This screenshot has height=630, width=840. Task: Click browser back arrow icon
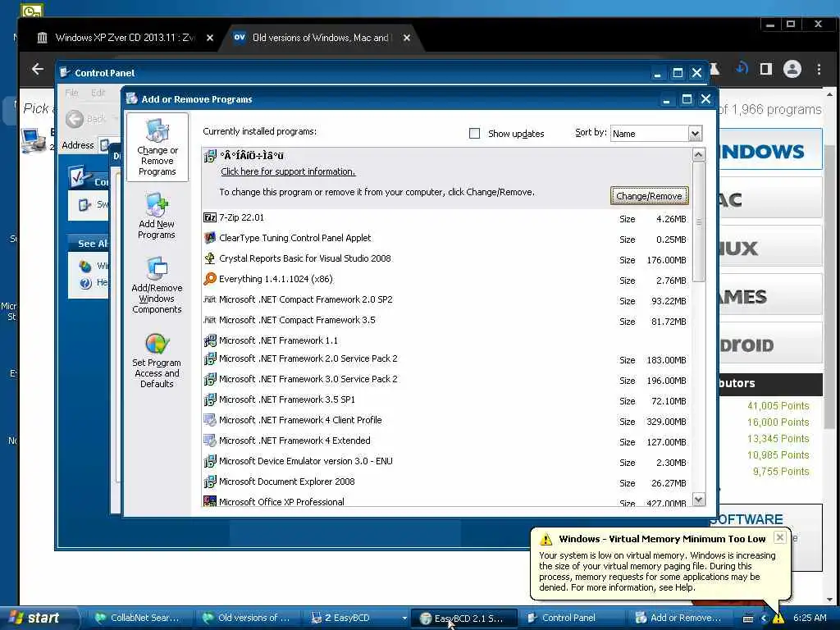click(x=38, y=69)
